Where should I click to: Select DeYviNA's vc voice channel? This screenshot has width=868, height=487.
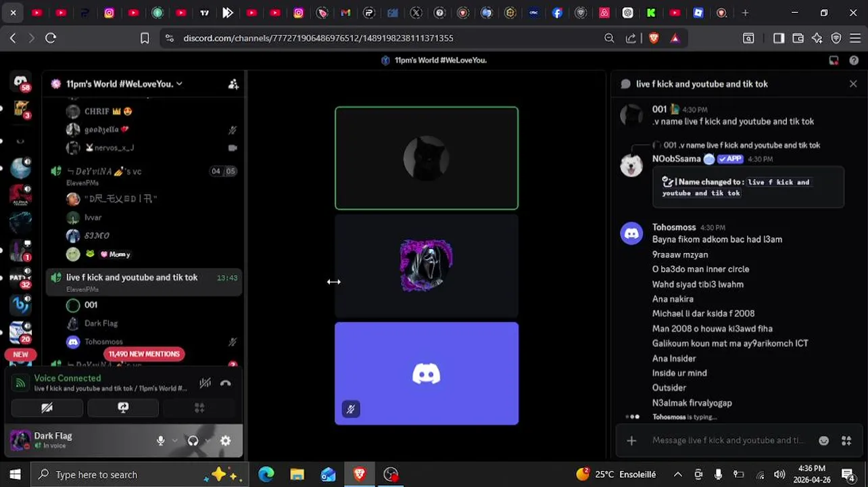143,176
